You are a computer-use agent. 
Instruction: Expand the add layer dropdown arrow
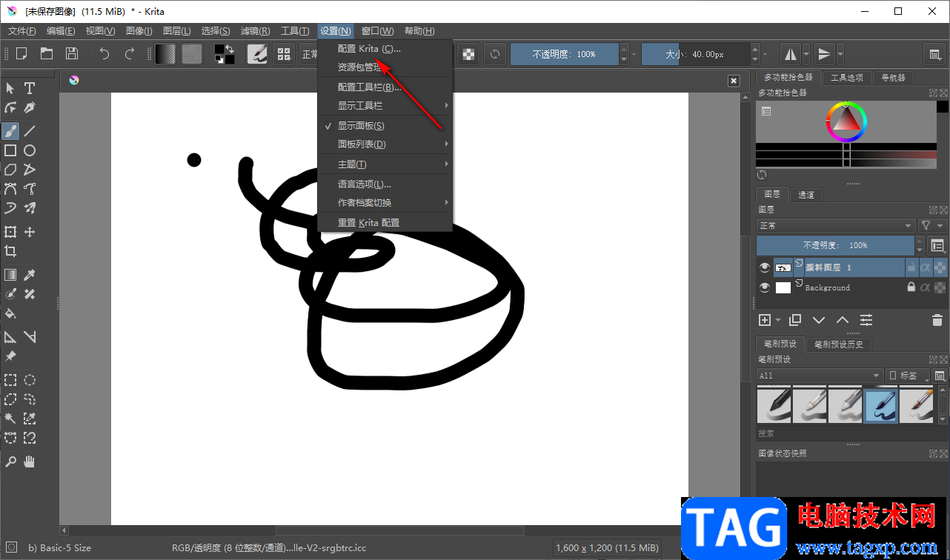[778, 320]
